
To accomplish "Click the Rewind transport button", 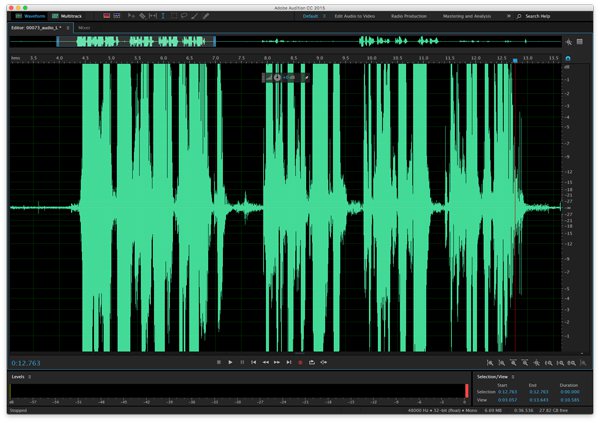I will 265,362.
